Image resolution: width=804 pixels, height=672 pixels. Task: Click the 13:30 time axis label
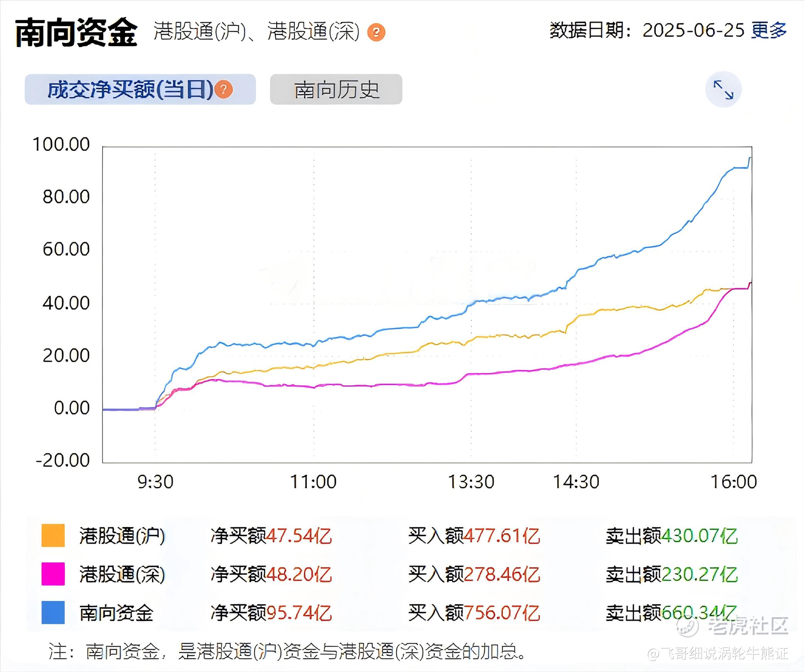tap(471, 482)
